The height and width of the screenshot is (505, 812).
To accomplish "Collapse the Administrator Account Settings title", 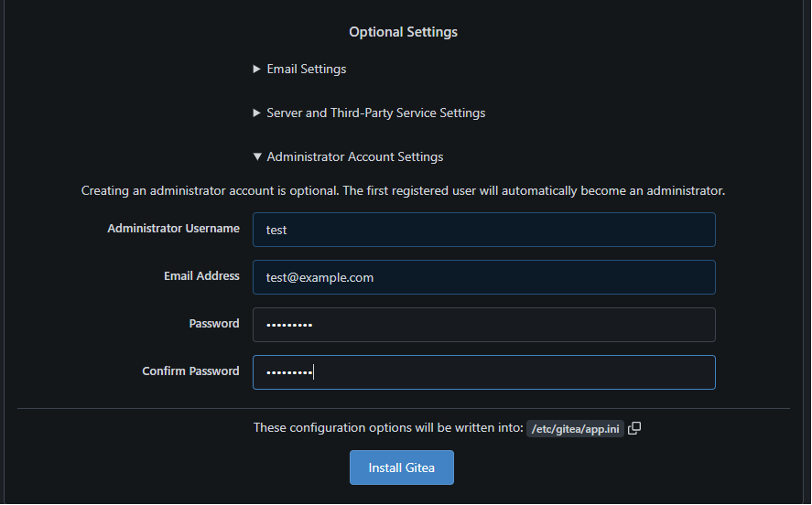I will click(354, 156).
